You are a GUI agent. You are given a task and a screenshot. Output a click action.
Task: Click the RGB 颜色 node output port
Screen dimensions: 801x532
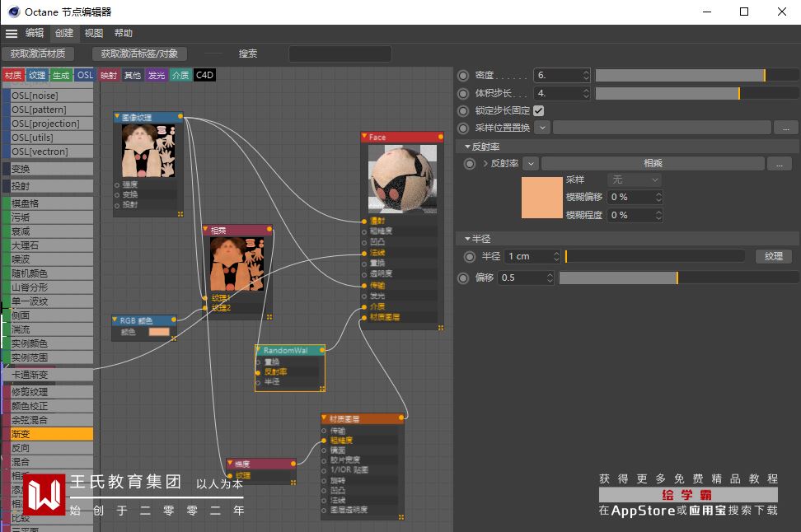click(x=174, y=320)
